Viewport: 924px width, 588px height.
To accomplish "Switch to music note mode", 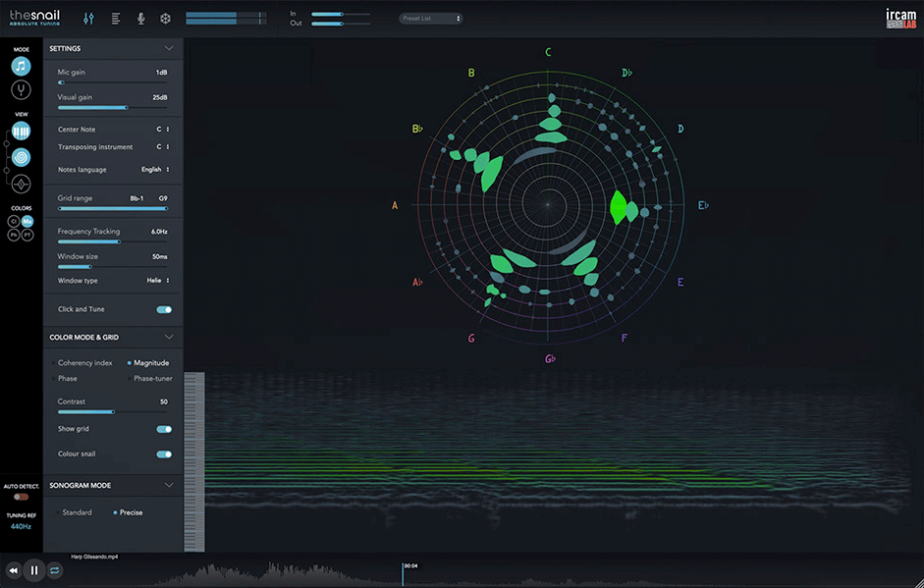I will click(x=21, y=66).
